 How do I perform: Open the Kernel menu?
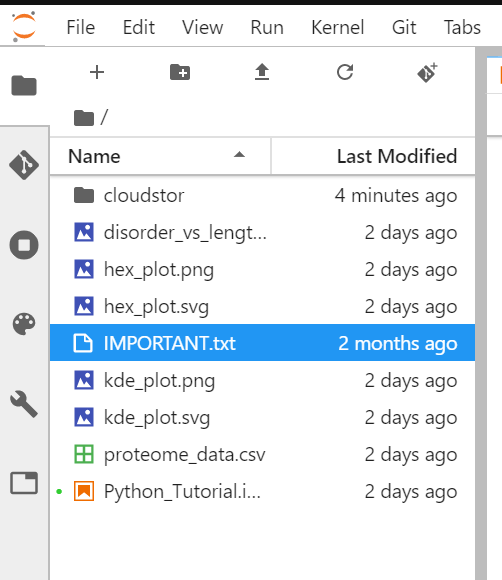coord(338,27)
